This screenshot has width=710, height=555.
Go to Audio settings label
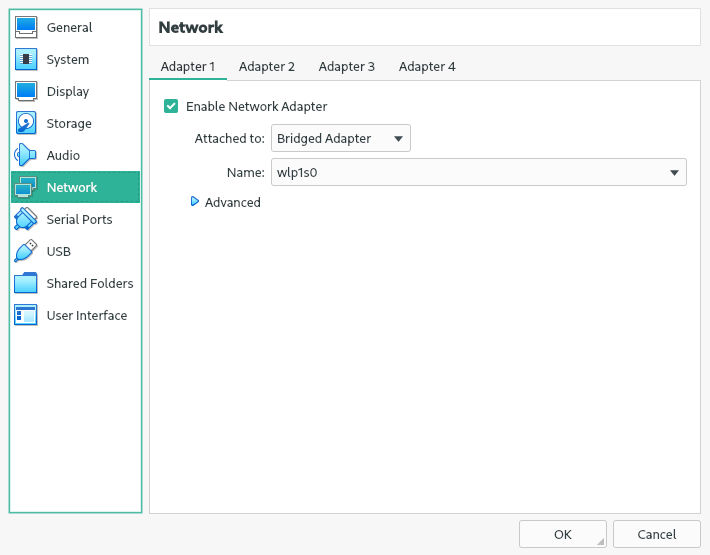point(63,155)
